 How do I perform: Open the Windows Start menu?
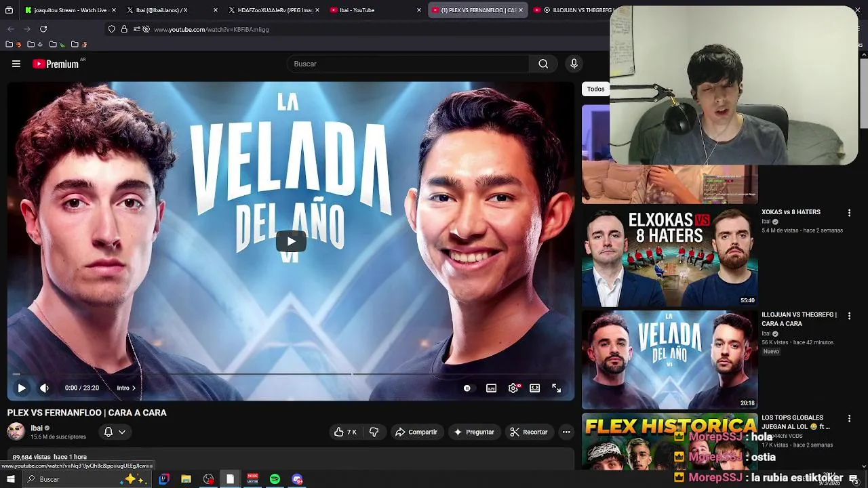(x=10, y=479)
